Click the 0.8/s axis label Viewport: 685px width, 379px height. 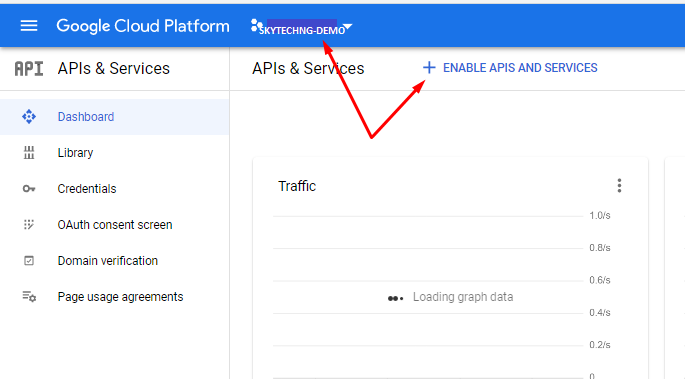[600, 248]
